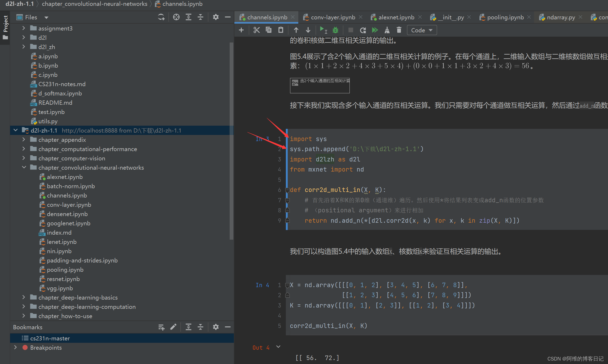Toggle fold marker for corr2d_multi_in def
608x364 pixels.
[x=287, y=190]
